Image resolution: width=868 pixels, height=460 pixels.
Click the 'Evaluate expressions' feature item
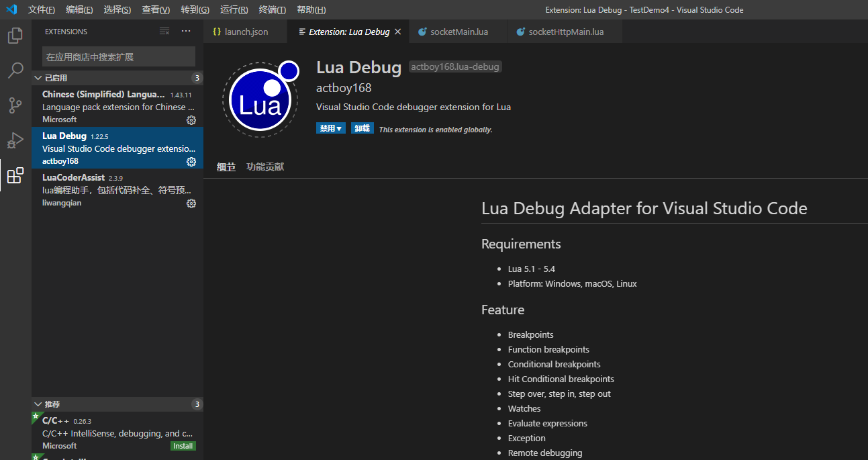[548, 423]
